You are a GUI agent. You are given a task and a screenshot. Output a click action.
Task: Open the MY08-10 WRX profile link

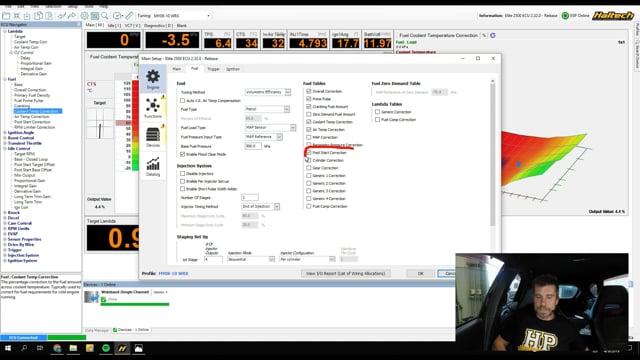173,273
